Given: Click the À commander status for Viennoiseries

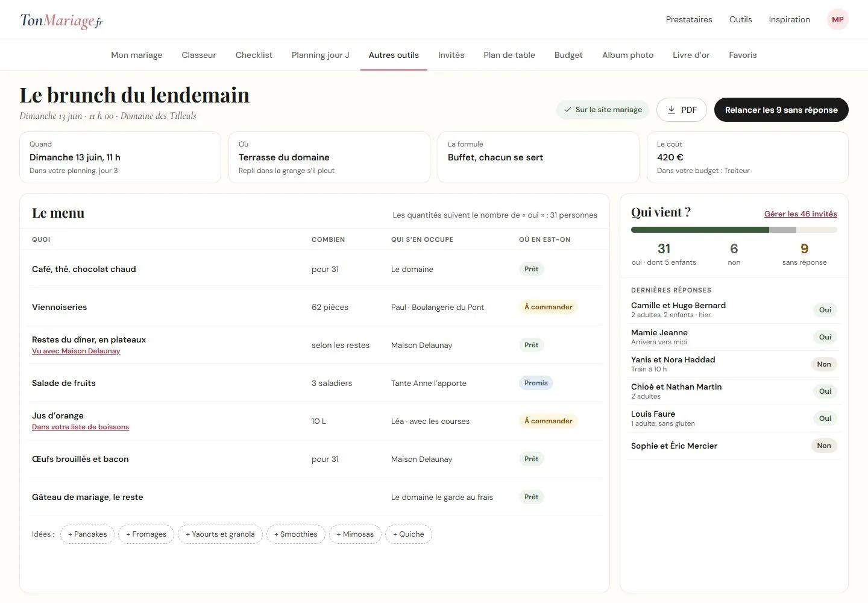Looking at the screenshot, I should point(548,307).
